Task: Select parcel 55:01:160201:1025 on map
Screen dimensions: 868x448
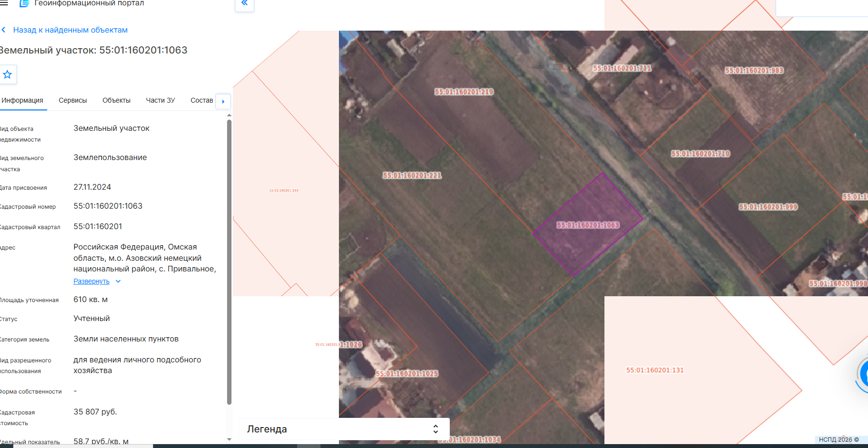Action: click(407, 374)
